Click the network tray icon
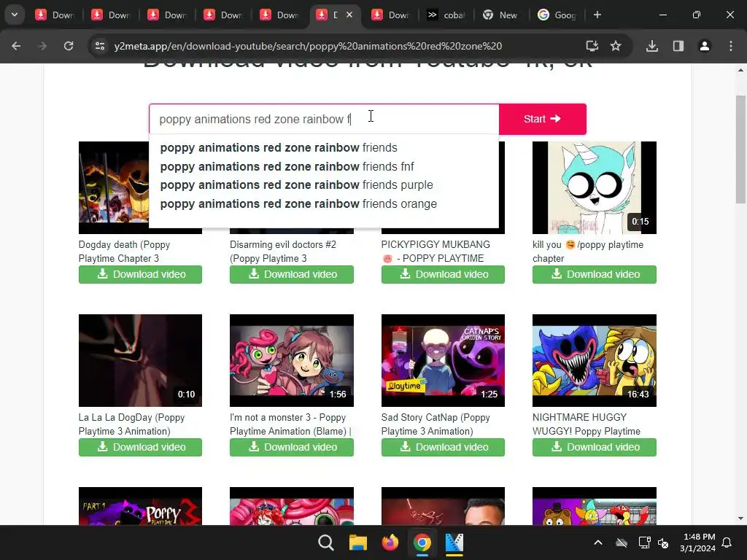This screenshot has height=560, width=747. pos(644,542)
